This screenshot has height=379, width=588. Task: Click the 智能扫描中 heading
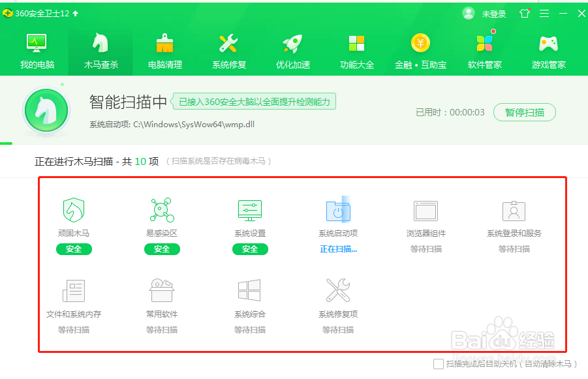128,102
